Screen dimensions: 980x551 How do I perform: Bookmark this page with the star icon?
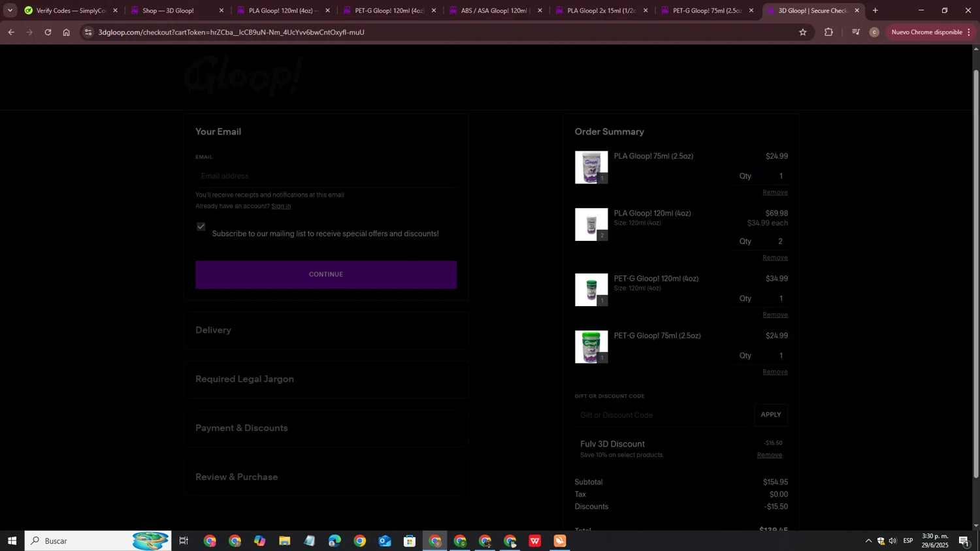point(803,32)
